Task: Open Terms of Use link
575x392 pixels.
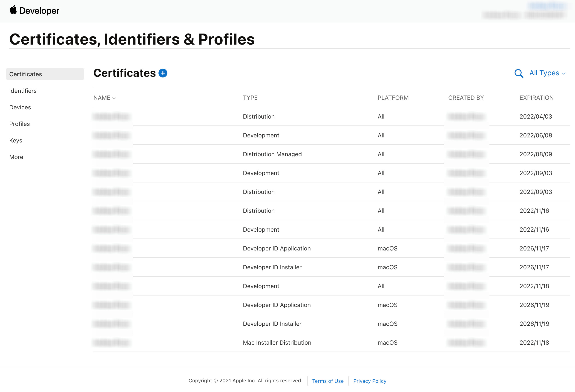Action: (328, 381)
